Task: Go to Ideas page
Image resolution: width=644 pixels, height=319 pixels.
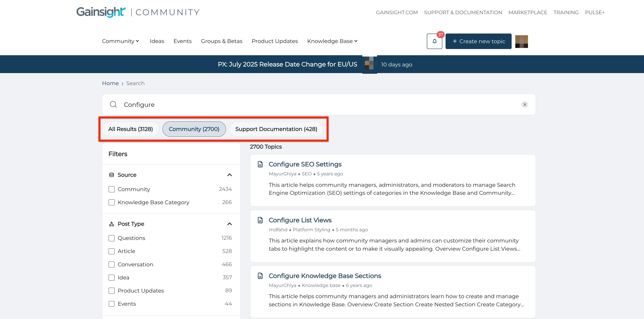Action: click(157, 41)
